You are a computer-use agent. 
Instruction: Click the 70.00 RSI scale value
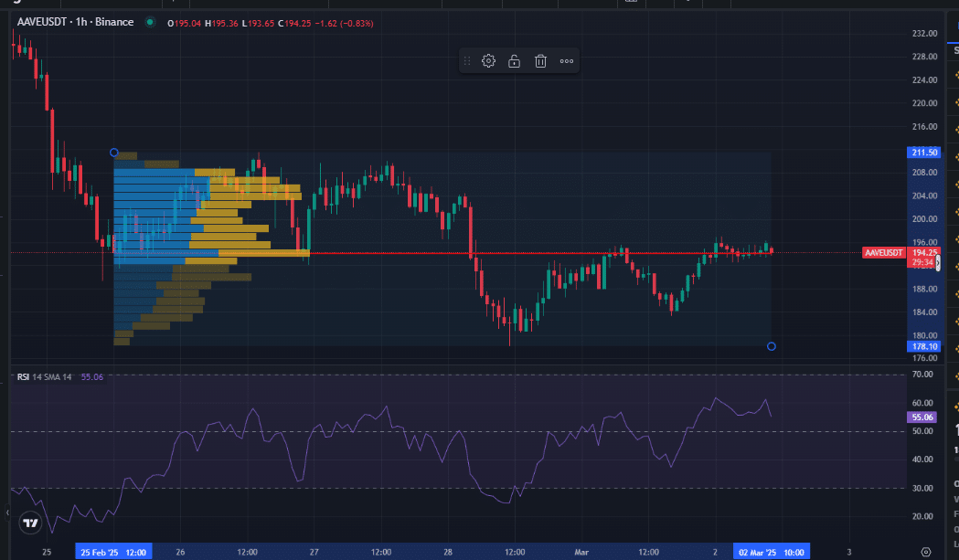pyautogui.click(x=922, y=375)
